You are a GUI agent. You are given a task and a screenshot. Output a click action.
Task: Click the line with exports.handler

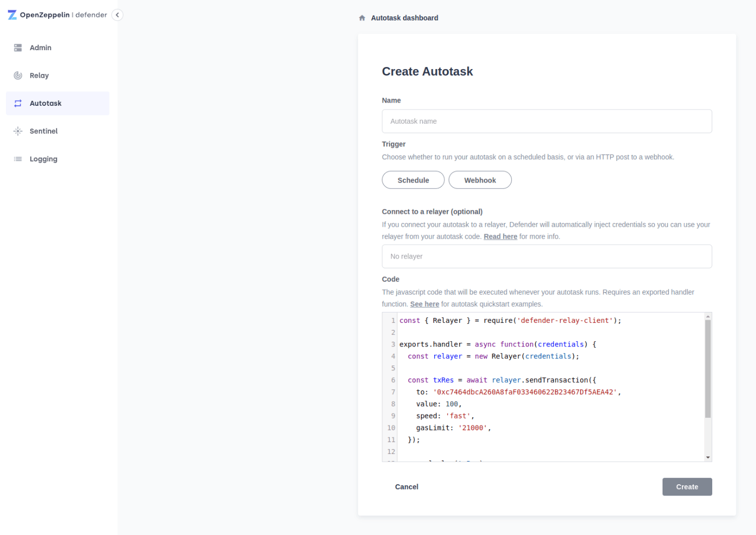tap(497, 344)
